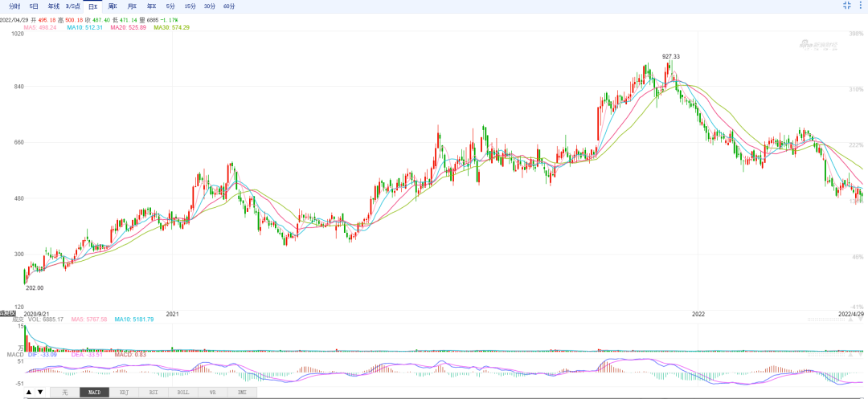Viewport: 868px width, 399px height.
Task: Click the MA30: 574.29 legend label
Action: coord(172,27)
